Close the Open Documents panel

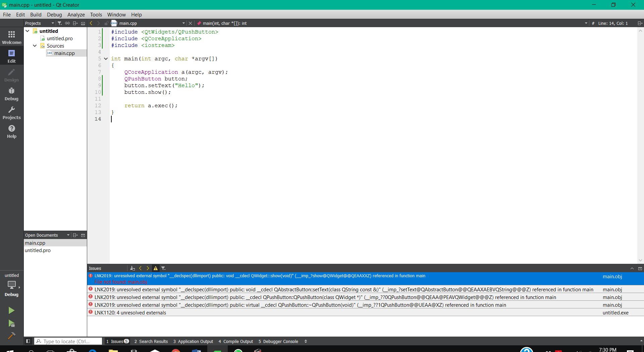tap(83, 235)
